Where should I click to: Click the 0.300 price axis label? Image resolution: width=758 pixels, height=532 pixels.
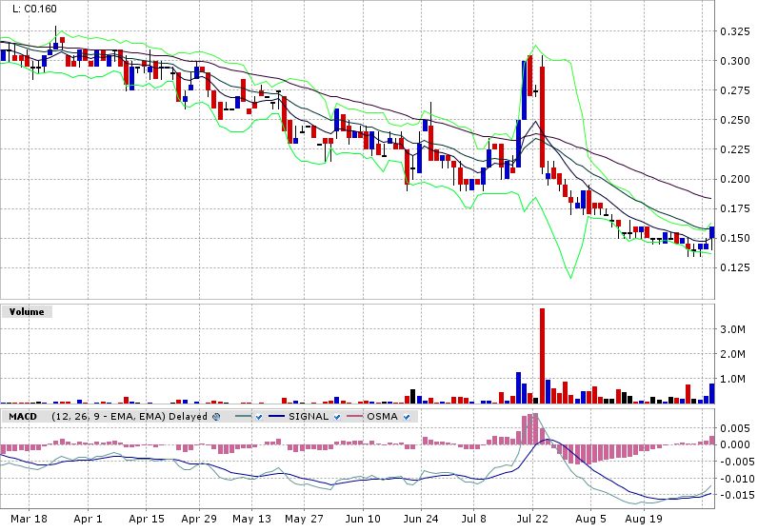point(734,61)
